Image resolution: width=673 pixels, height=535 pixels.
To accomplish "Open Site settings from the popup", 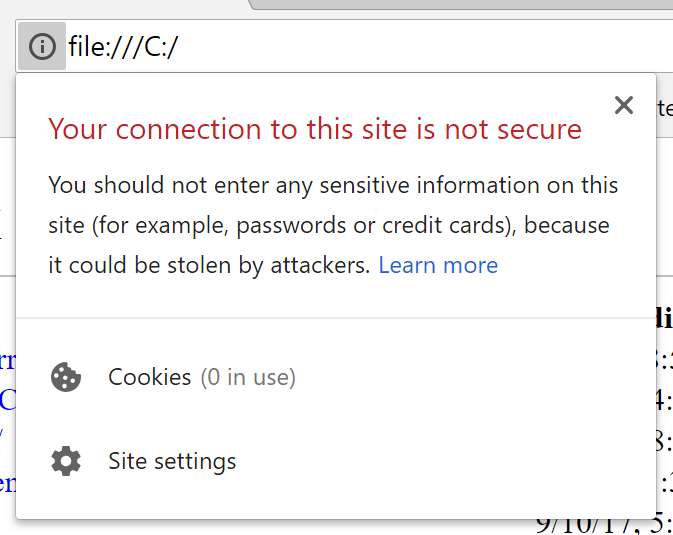I will (x=172, y=461).
